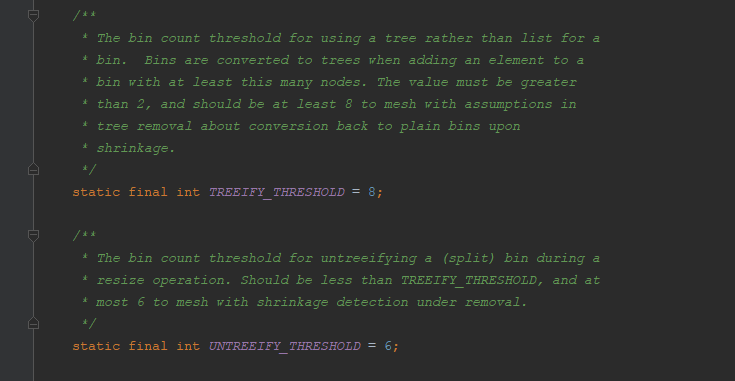Collapse fold marker at TREEIFY comment end
The image size is (735, 381).
(x=33, y=169)
